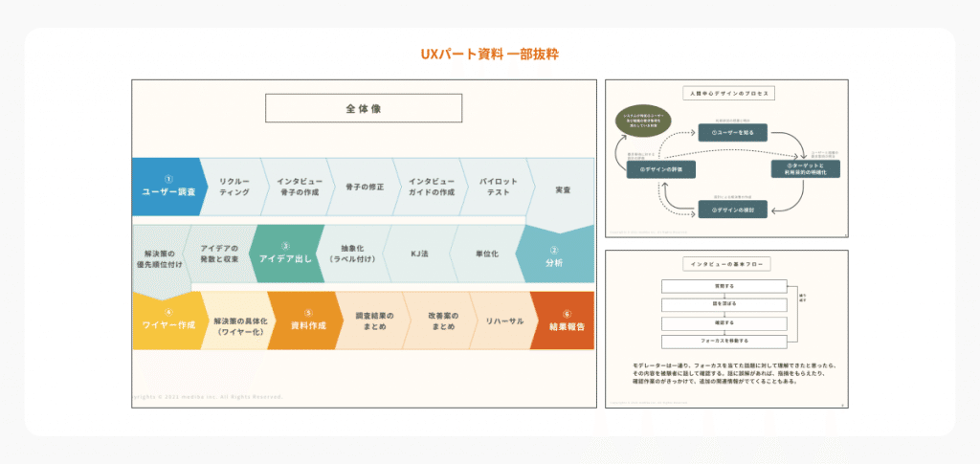This screenshot has height=464, width=980.
Task: Select the パイロットテスト step
Action: (498, 187)
